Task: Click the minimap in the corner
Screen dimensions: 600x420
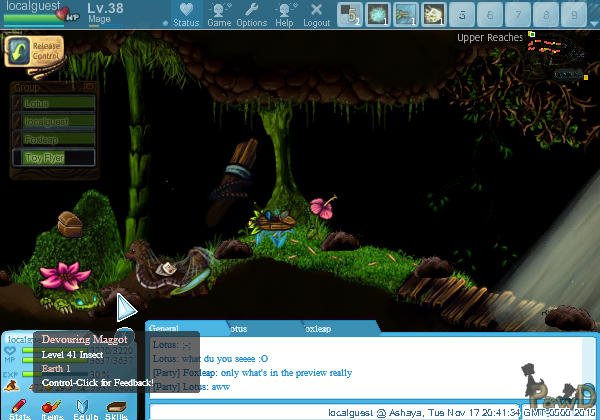Action: tap(557, 57)
